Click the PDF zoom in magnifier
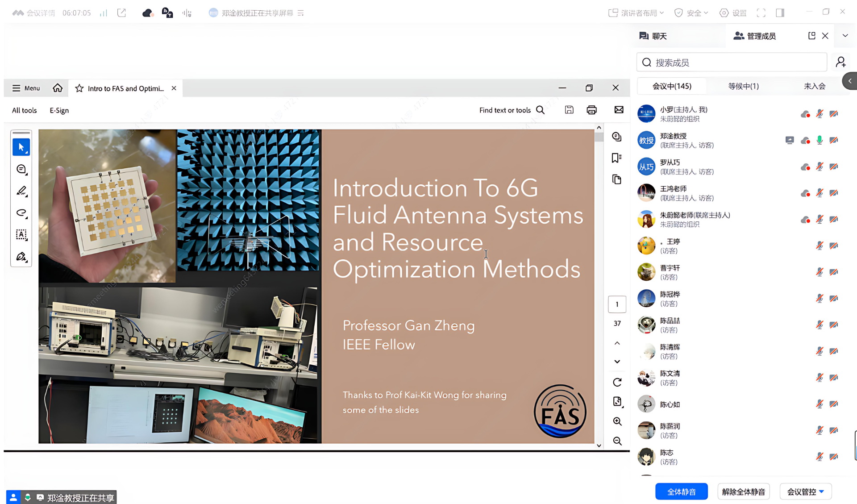The height and width of the screenshot is (504, 857). point(617,421)
